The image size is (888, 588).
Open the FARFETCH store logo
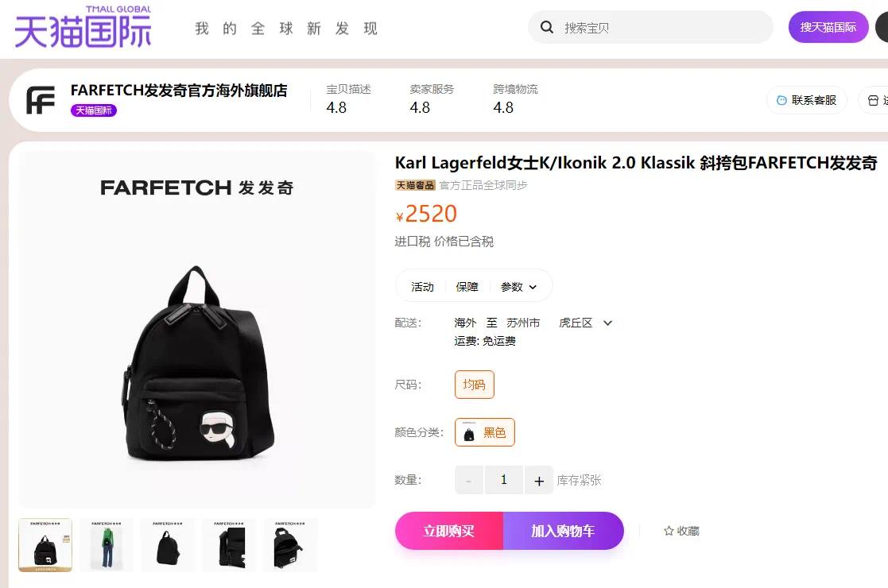(x=41, y=100)
